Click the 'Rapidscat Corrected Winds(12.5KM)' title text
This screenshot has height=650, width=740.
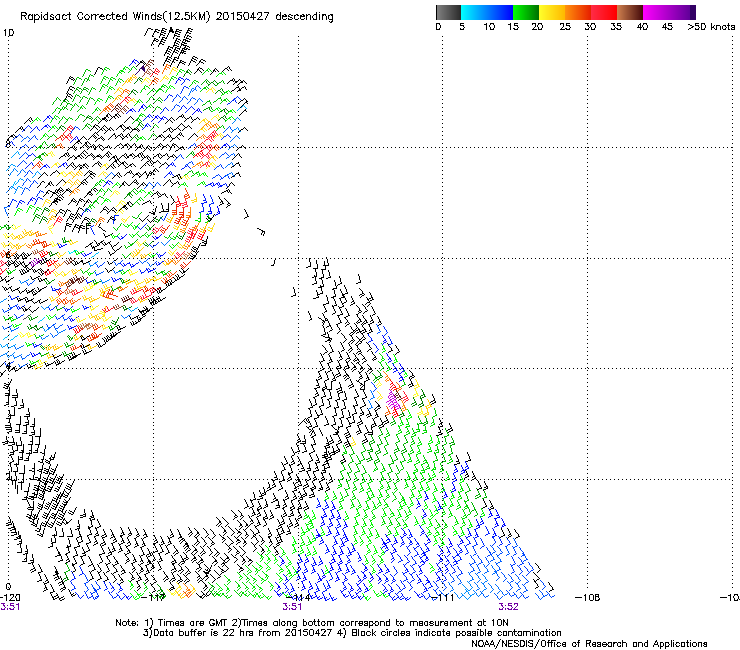115,17
